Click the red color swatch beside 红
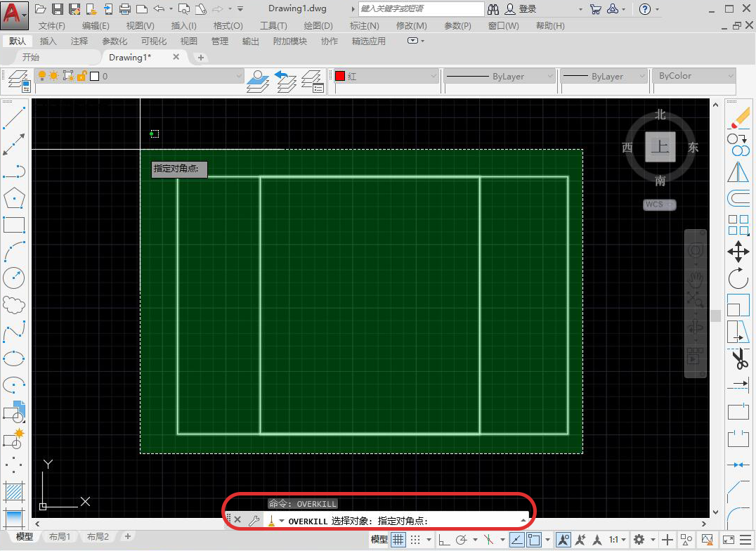The image size is (756, 551). tap(340, 76)
